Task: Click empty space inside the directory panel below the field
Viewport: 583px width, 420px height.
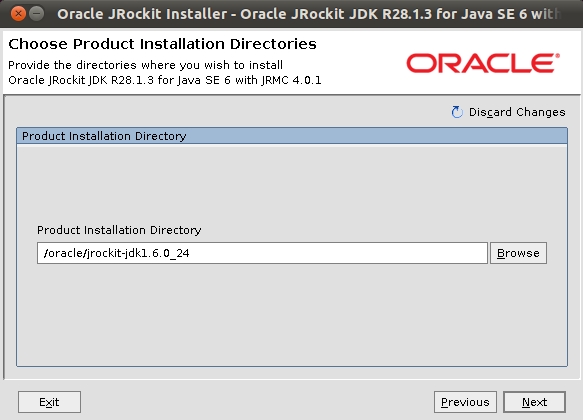Action: pos(292,316)
